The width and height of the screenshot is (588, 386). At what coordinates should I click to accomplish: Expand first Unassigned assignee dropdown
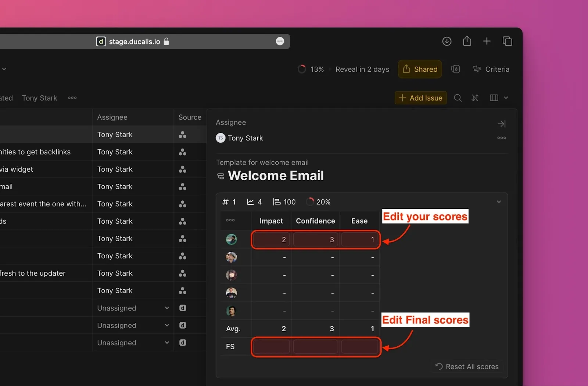167,308
